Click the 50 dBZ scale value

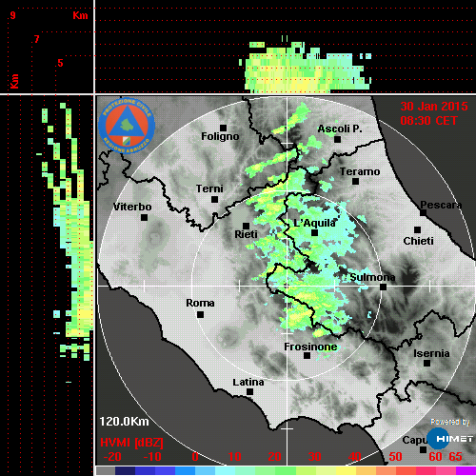(x=395, y=457)
